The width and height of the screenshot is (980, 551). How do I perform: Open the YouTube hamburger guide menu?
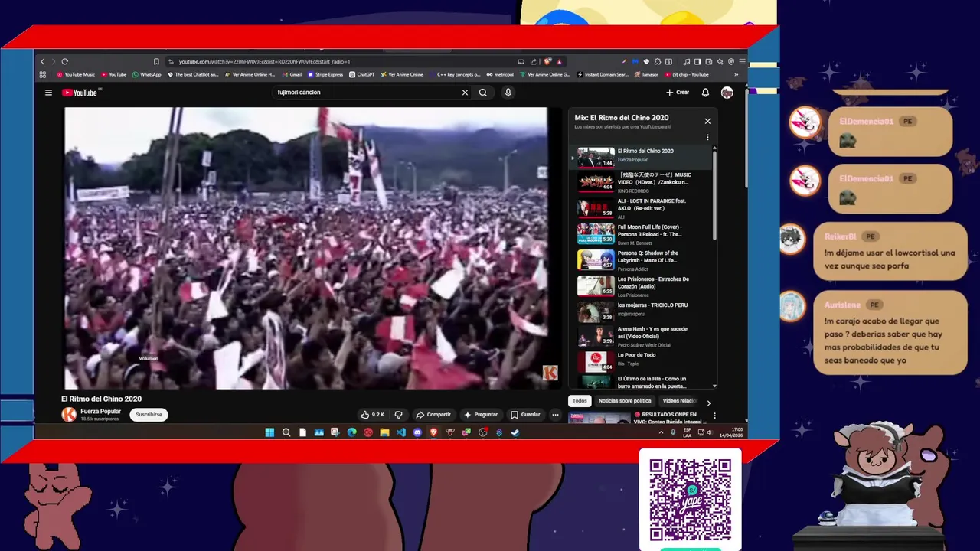click(x=48, y=93)
